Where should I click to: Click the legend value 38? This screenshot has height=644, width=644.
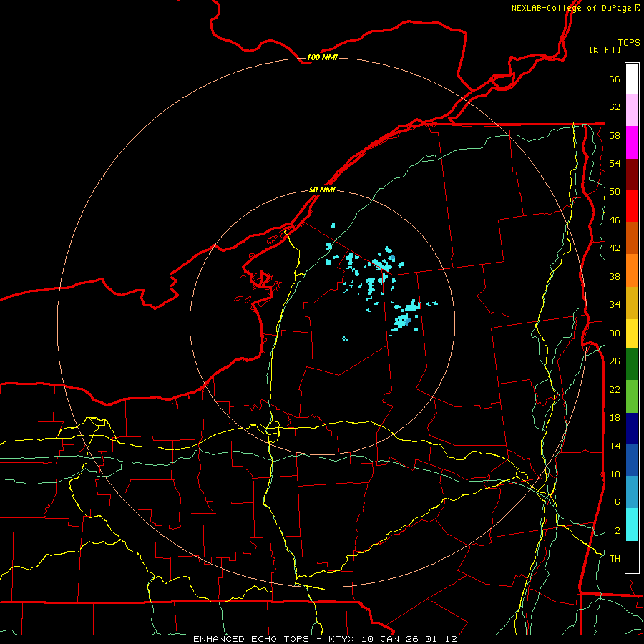click(x=615, y=276)
